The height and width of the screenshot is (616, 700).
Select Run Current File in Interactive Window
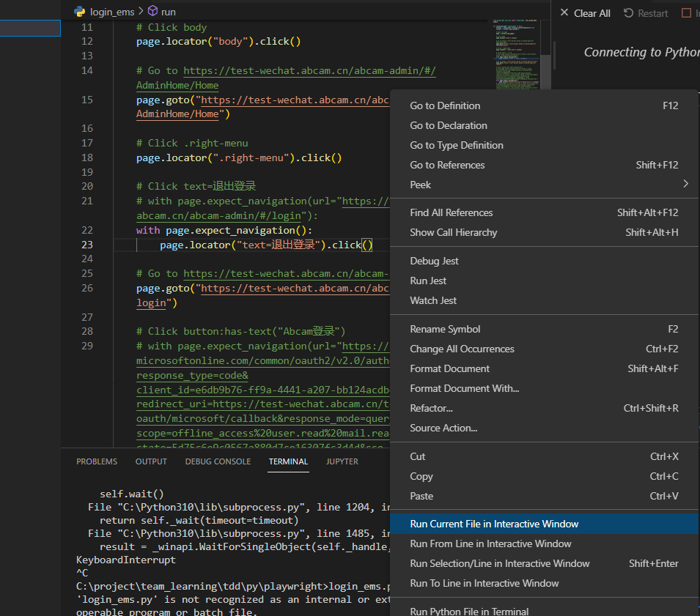(494, 524)
